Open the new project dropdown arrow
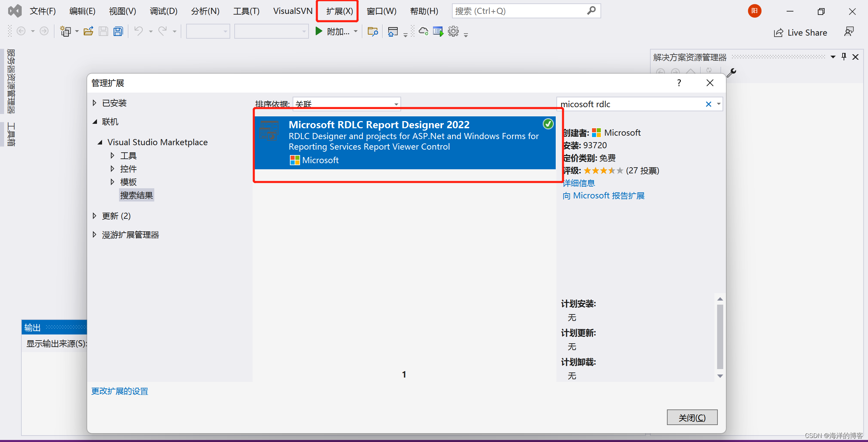The height and width of the screenshot is (442, 868). click(77, 32)
